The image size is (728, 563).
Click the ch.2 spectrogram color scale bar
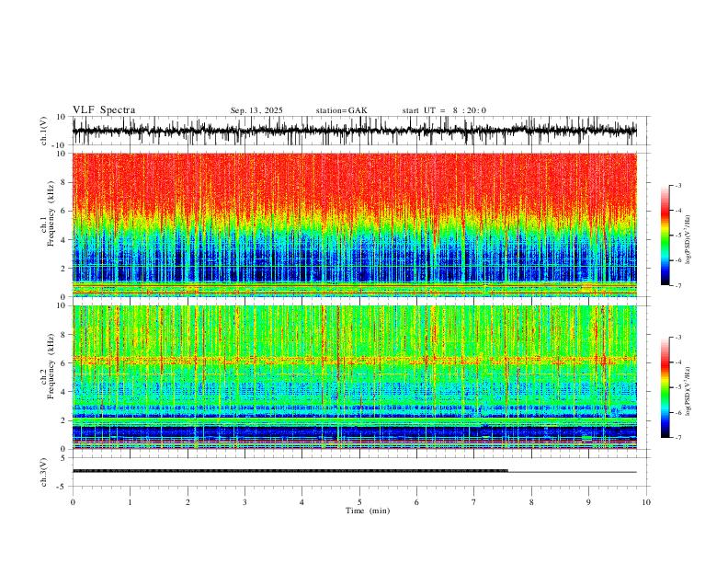coord(665,387)
